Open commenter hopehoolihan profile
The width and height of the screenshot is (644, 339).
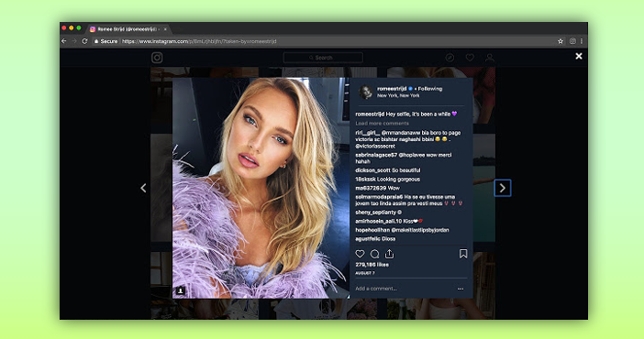tap(372, 230)
